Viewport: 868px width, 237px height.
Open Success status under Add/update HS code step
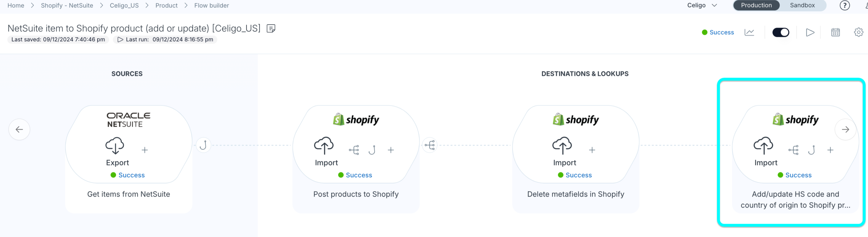point(798,175)
